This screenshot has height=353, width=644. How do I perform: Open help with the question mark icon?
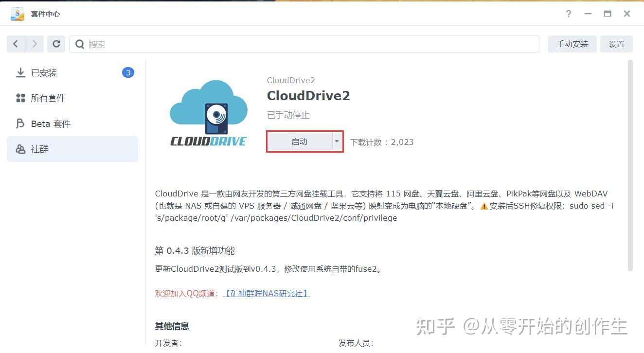tap(568, 14)
